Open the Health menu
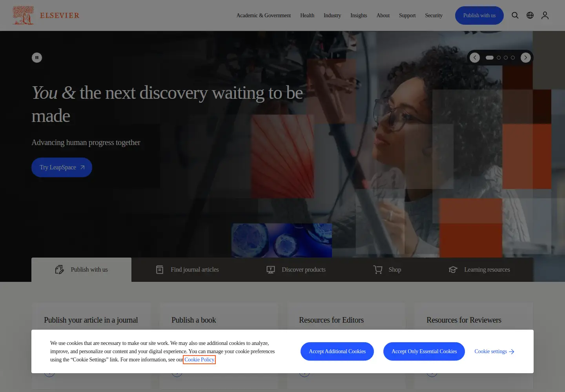 tap(307, 15)
